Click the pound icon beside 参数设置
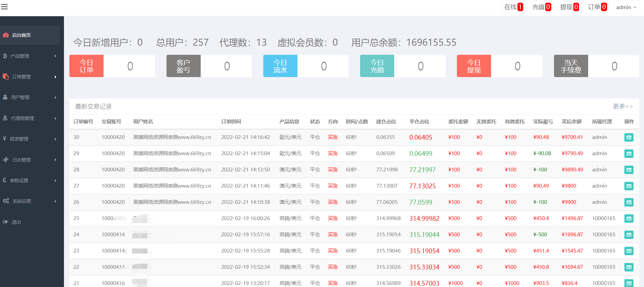 coord(4,180)
